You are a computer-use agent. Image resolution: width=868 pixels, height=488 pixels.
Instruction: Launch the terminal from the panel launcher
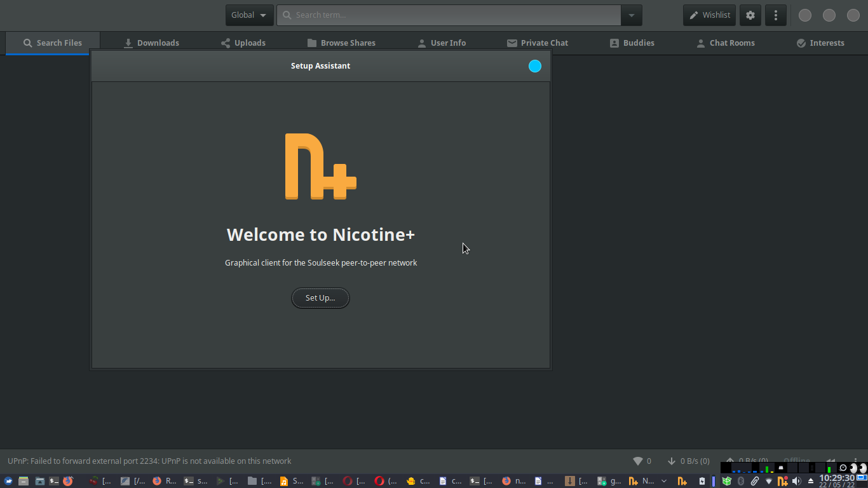tap(54, 481)
